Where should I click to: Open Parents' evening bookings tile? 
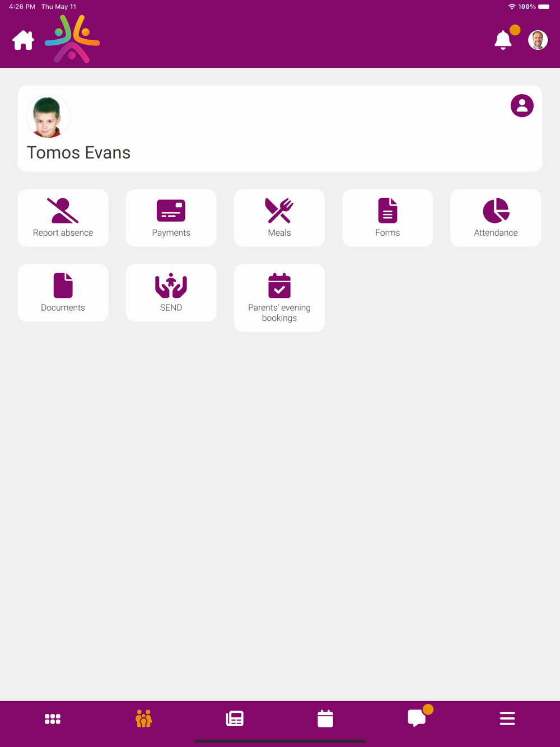click(x=279, y=298)
